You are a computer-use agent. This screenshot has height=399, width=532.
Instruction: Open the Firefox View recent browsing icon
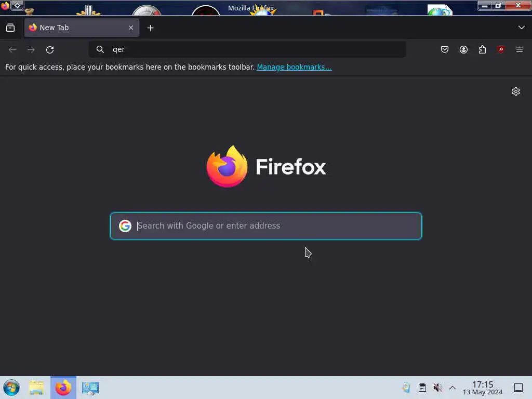pos(10,28)
